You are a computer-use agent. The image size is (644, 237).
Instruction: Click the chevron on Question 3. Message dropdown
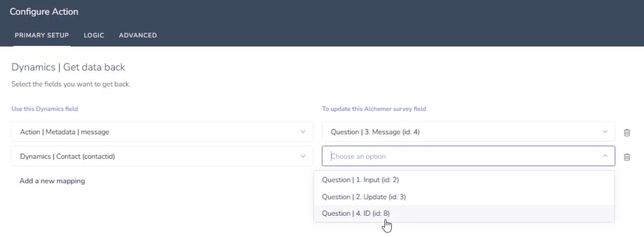tap(605, 132)
